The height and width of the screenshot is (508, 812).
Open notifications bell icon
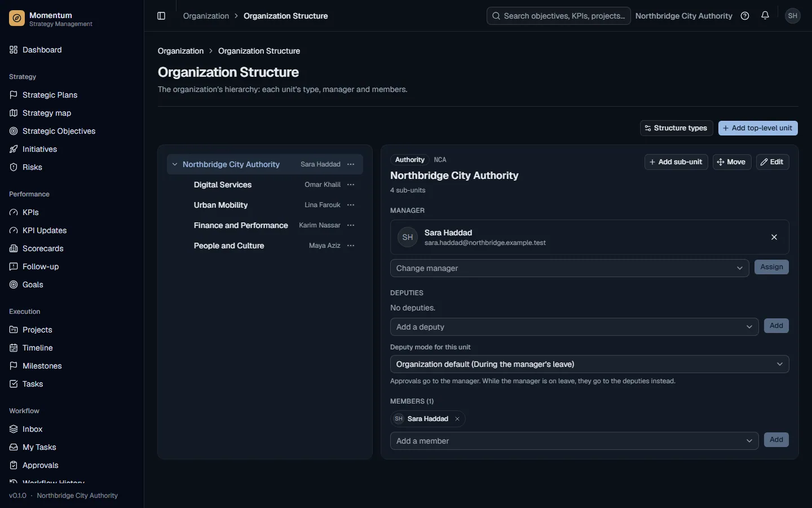(765, 16)
